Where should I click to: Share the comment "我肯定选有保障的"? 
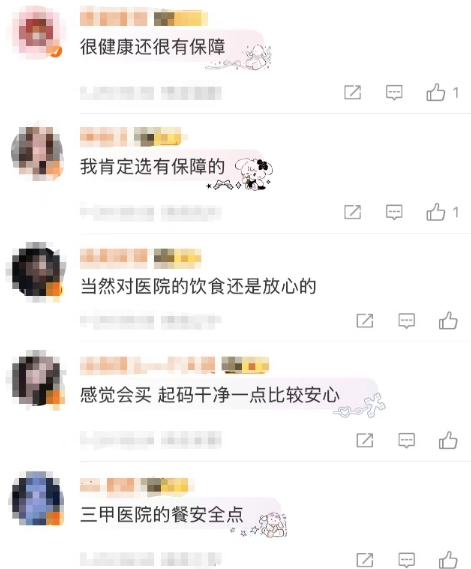352,212
